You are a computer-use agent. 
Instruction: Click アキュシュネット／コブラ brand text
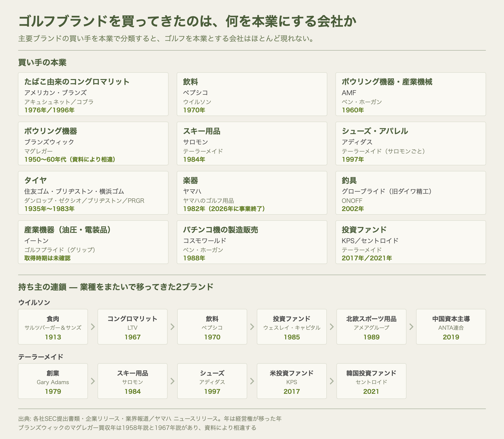click(x=59, y=102)
